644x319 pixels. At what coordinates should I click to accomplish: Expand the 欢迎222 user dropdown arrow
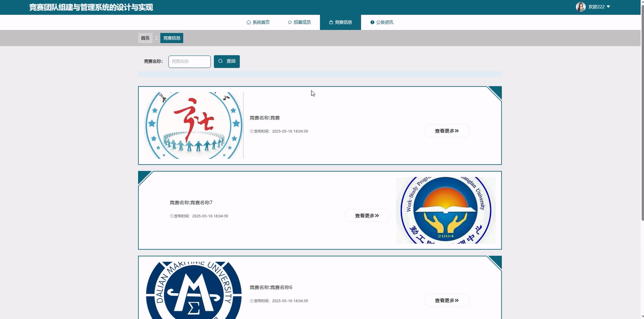[609, 7]
